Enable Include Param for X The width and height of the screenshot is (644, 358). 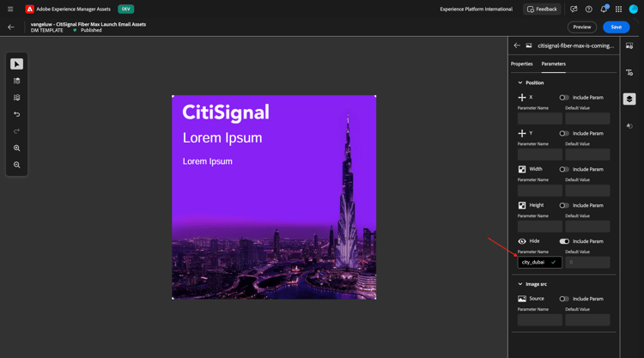564,98
